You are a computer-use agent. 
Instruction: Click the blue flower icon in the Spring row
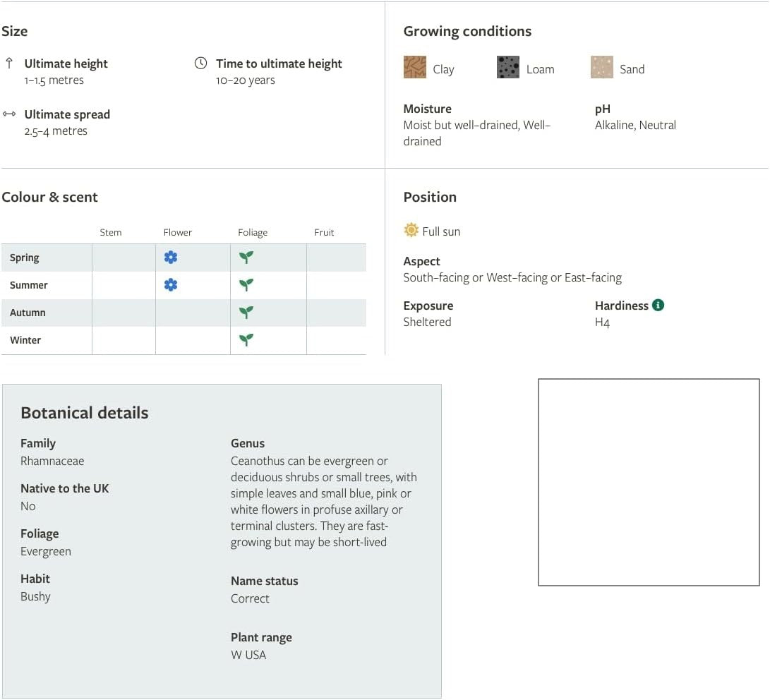coord(171,258)
